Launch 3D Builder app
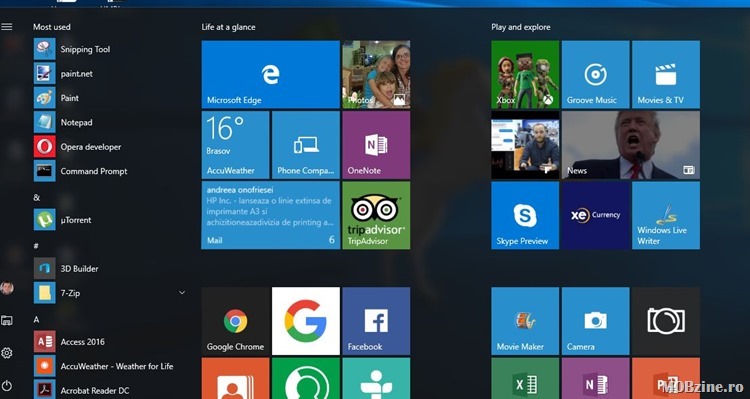 click(x=110, y=268)
